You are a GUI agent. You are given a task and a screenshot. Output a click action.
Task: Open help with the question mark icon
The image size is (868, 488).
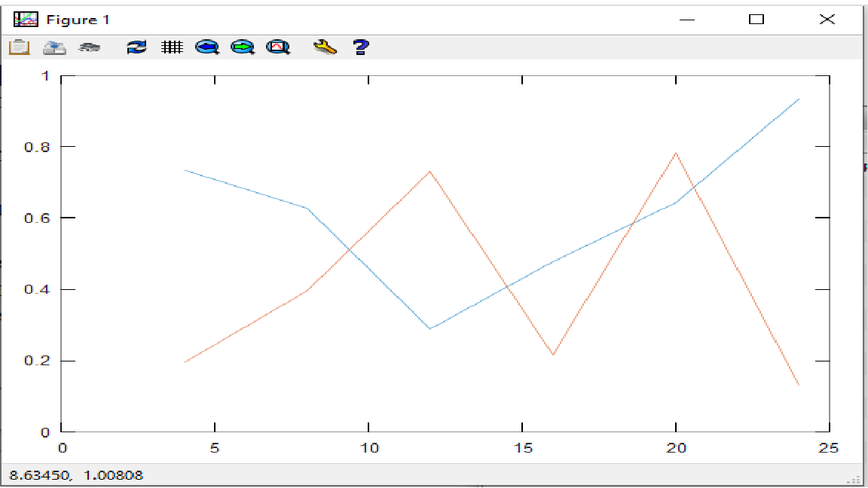click(x=361, y=47)
